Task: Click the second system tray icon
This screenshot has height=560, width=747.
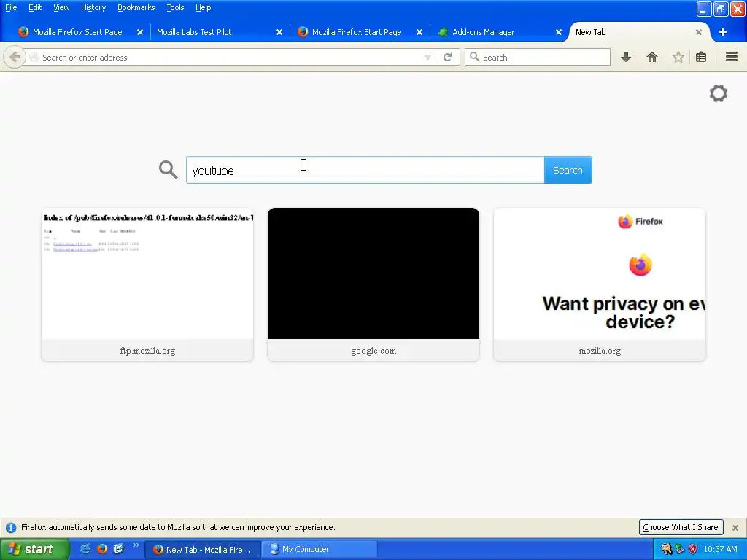Action: click(x=680, y=549)
